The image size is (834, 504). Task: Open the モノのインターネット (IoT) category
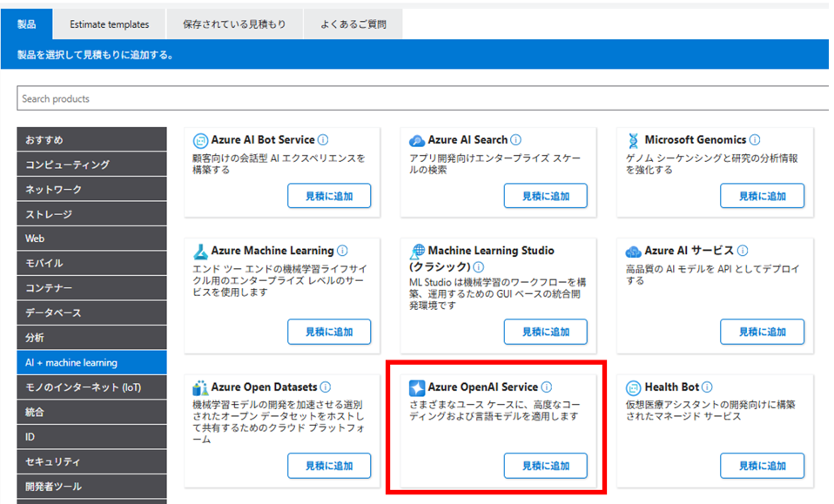point(91,387)
